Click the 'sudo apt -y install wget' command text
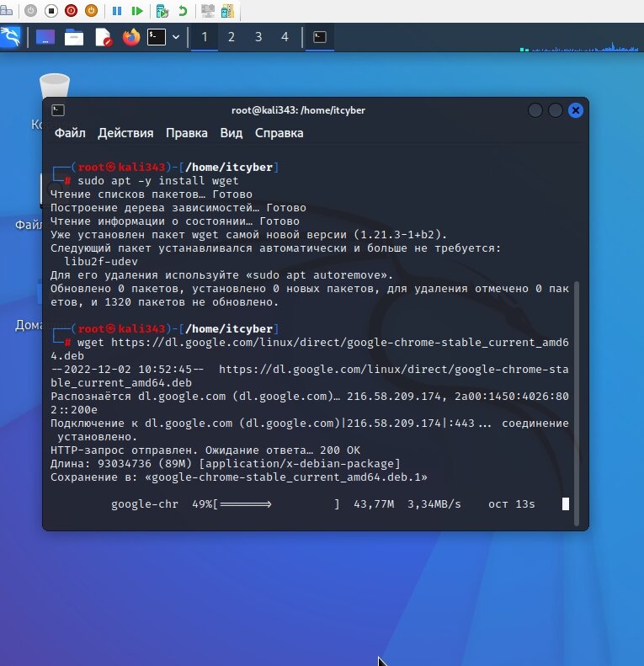The width and height of the screenshot is (644, 666). 157,180
